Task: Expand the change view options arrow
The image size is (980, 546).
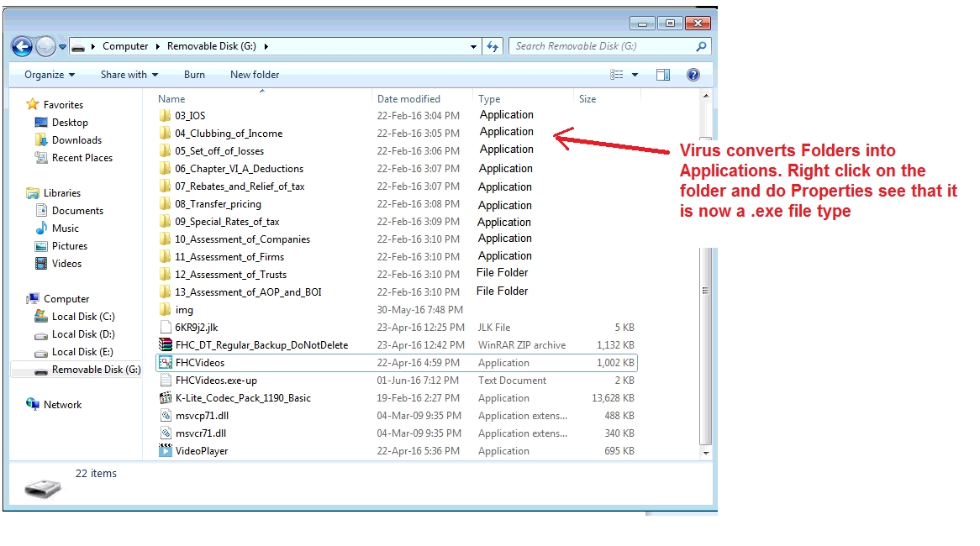Action: click(635, 75)
